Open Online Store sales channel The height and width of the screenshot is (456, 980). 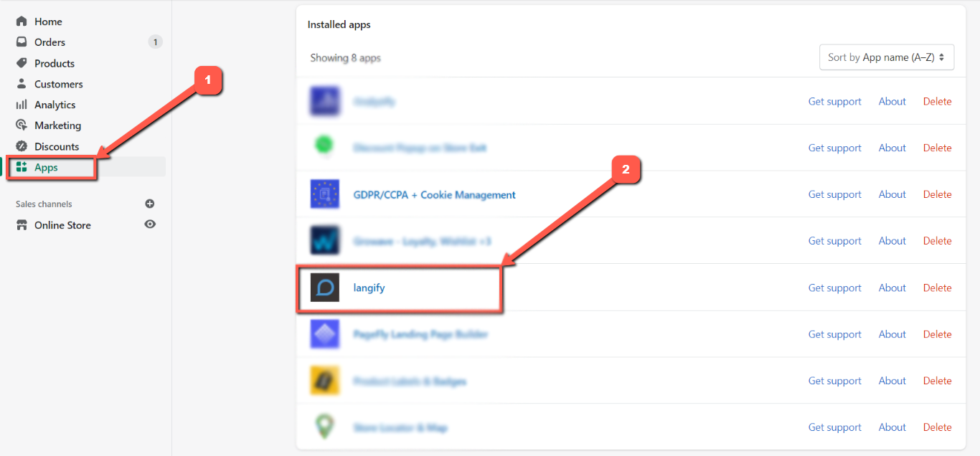(x=62, y=225)
